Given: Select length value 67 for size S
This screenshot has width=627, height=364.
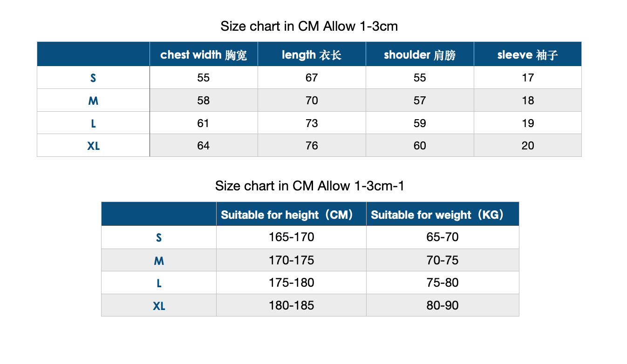Looking at the screenshot, I should (312, 78).
